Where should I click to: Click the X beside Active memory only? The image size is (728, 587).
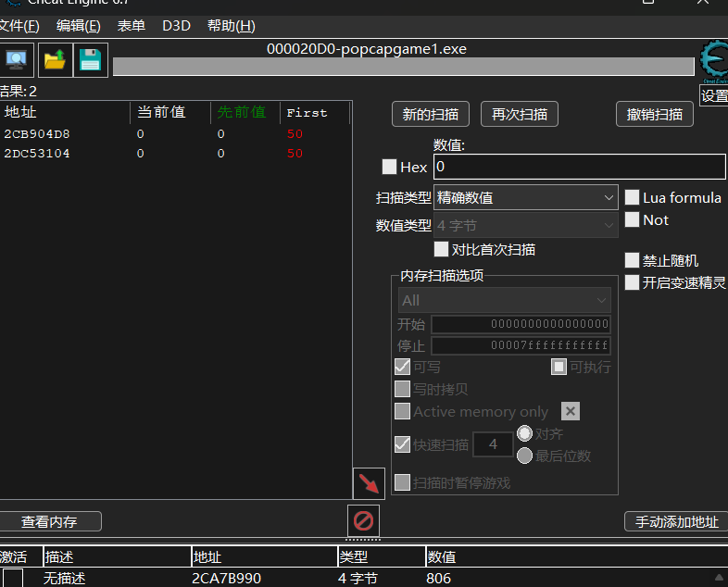571,411
